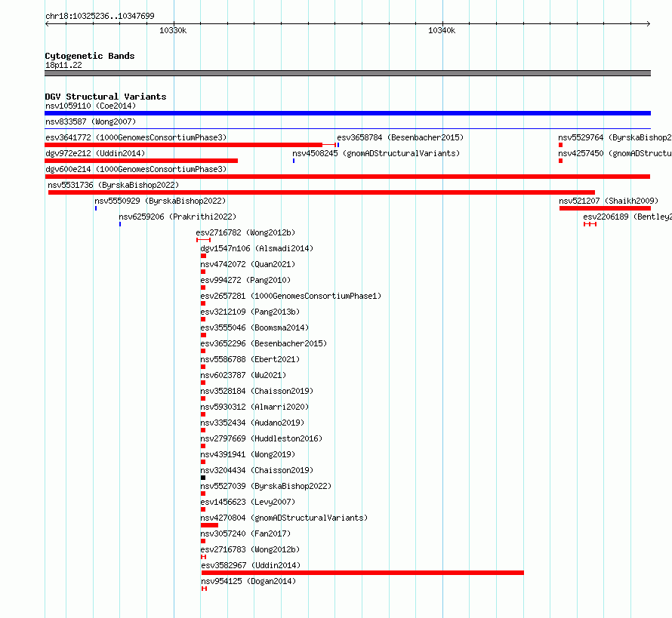
Task: Click nsv954125 (Dogan2014) variant label
Action: click(248, 581)
